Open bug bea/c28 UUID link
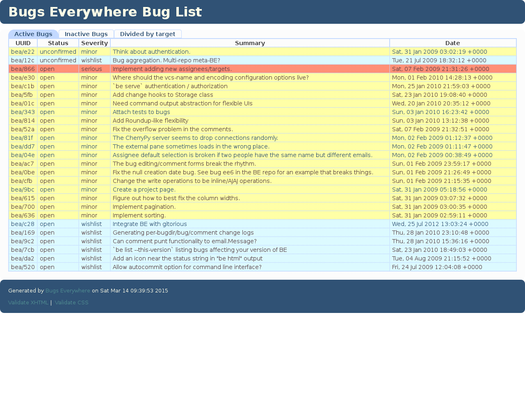 [23, 224]
